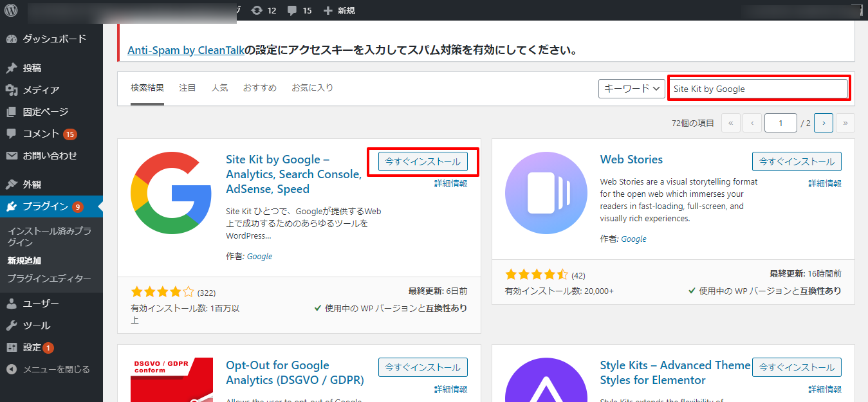Click Site Kit star rating
868x402 pixels.
click(x=162, y=292)
